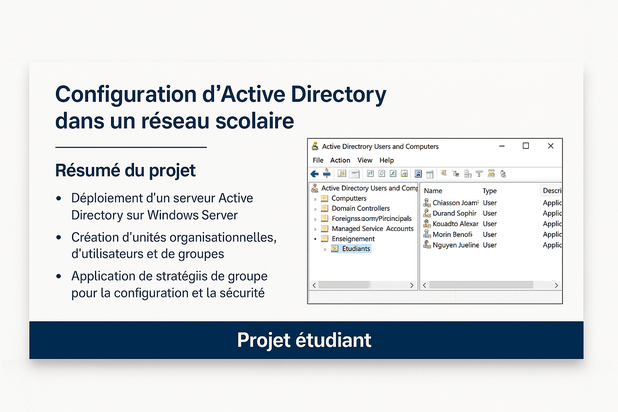This screenshot has height=412, width=618.
Task: Select the Computers tree item
Action: coord(349,198)
